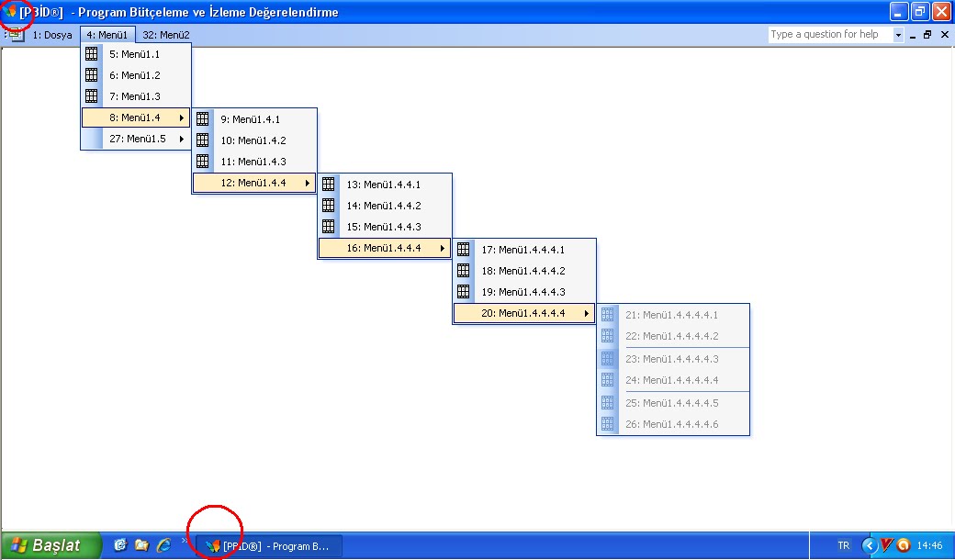Pick 13: Menü1.4.4.1 entry
955x560 pixels.
[385, 185]
